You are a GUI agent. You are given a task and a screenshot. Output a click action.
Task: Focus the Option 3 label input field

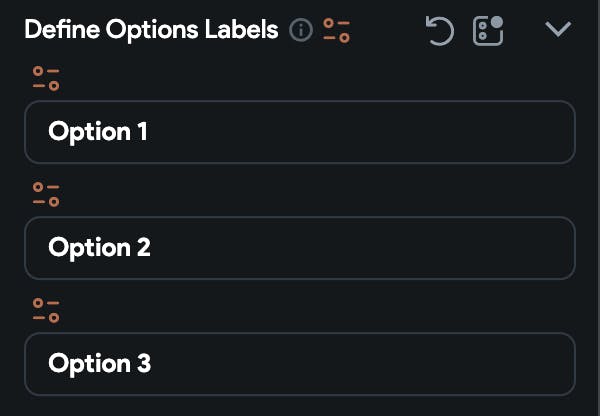click(300, 364)
